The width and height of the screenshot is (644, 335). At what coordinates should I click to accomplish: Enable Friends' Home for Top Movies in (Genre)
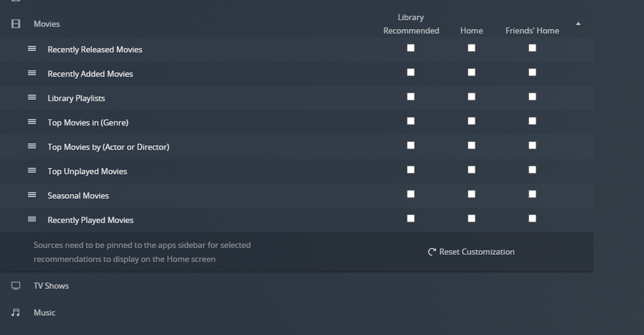pyautogui.click(x=532, y=121)
